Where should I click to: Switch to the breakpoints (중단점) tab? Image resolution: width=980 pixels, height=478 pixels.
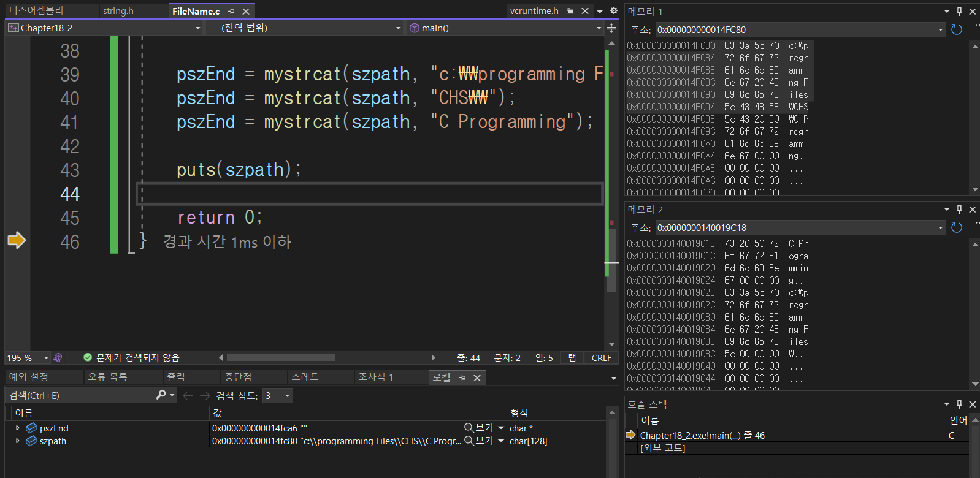238,377
